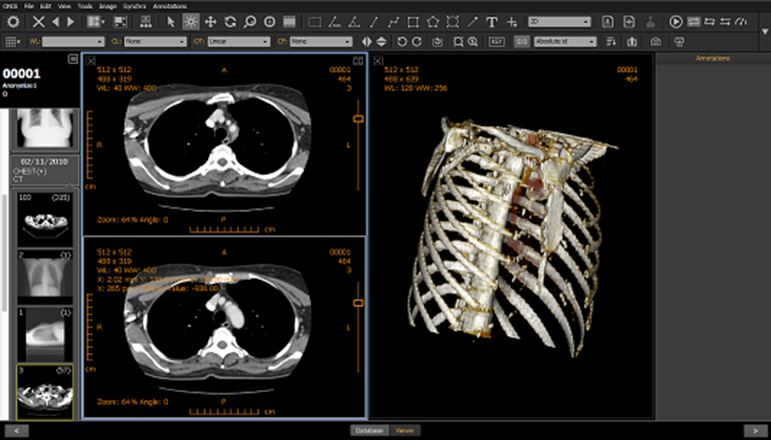Click the series layout icon
Screen dimensions: 771x440
(120, 22)
